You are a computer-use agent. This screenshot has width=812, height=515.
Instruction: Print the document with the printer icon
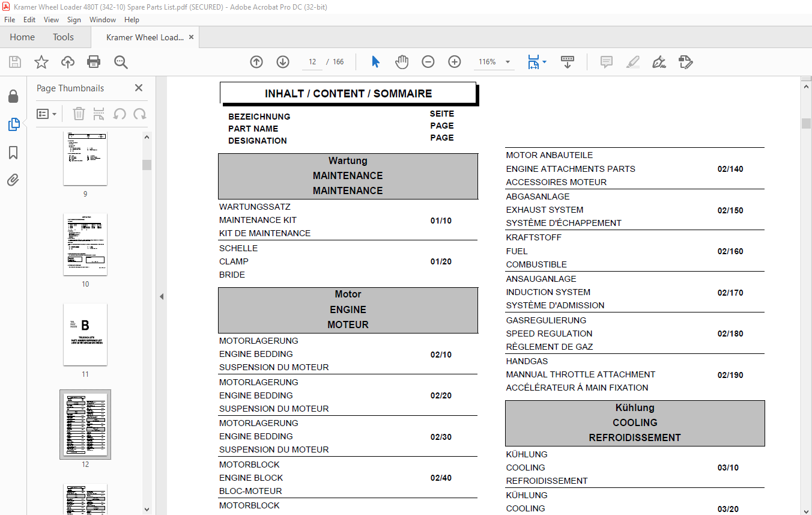(x=94, y=62)
